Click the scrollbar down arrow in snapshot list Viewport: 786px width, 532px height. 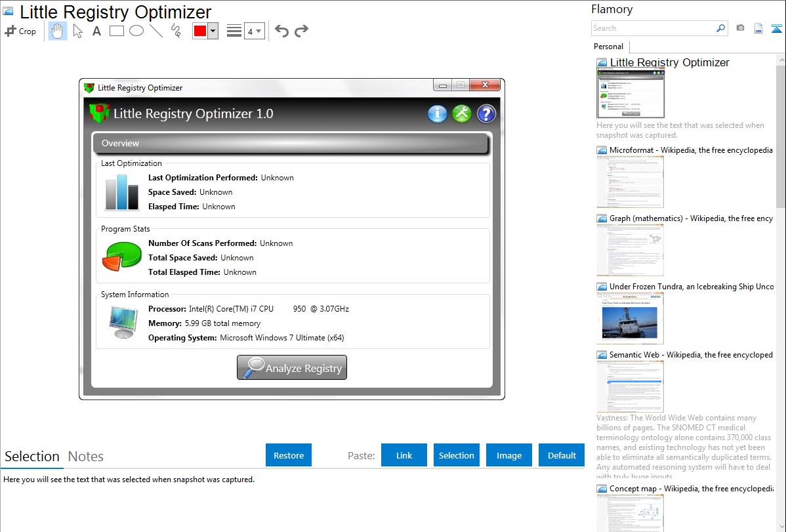[x=781, y=527]
